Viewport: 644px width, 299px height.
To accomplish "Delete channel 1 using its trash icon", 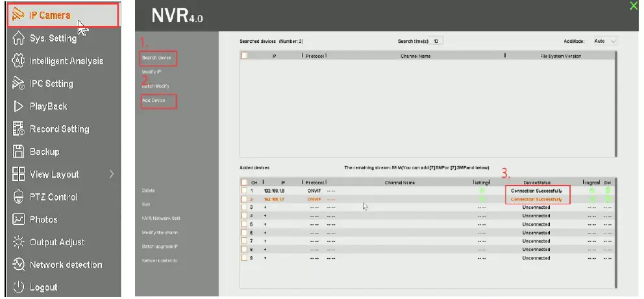I will click(608, 191).
